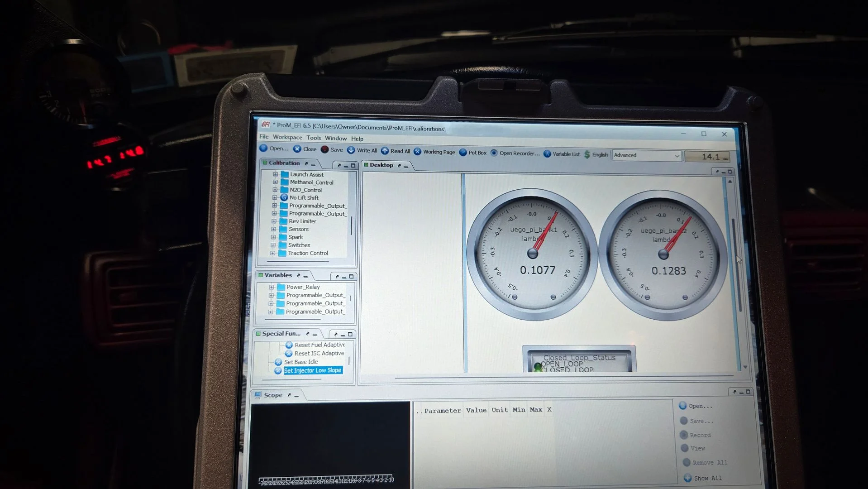Click the scope Record button
868x489 pixels.
pyautogui.click(x=696, y=435)
